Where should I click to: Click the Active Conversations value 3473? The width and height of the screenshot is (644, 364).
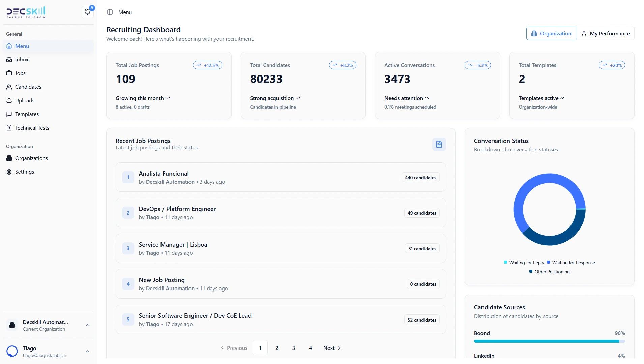click(x=397, y=79)
